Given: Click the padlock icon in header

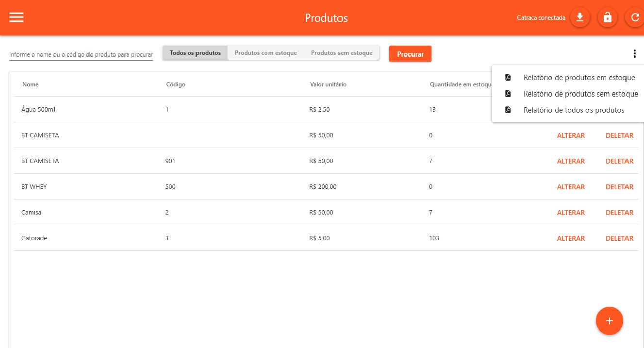Looking at the screenshot, I should click(x=607, y=18).
